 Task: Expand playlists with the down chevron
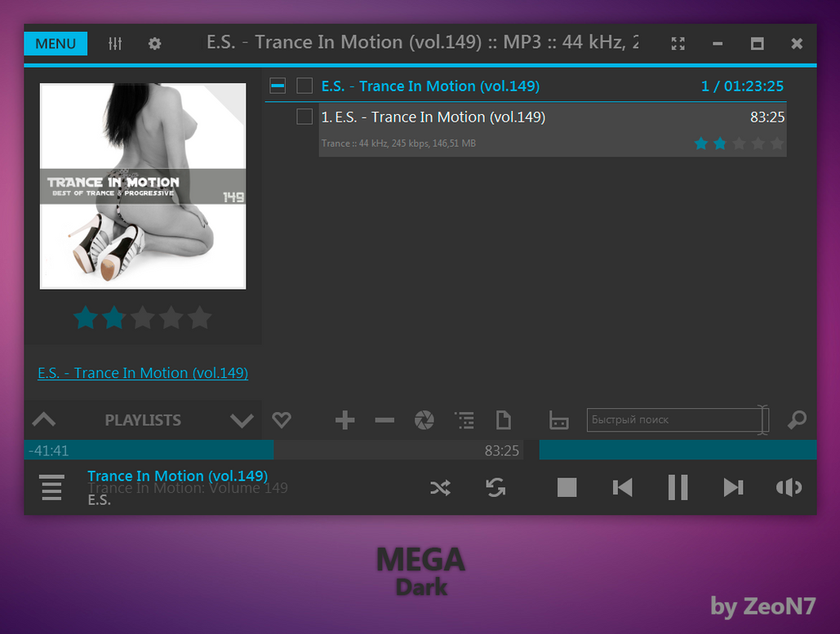click(x=242, y=420)
